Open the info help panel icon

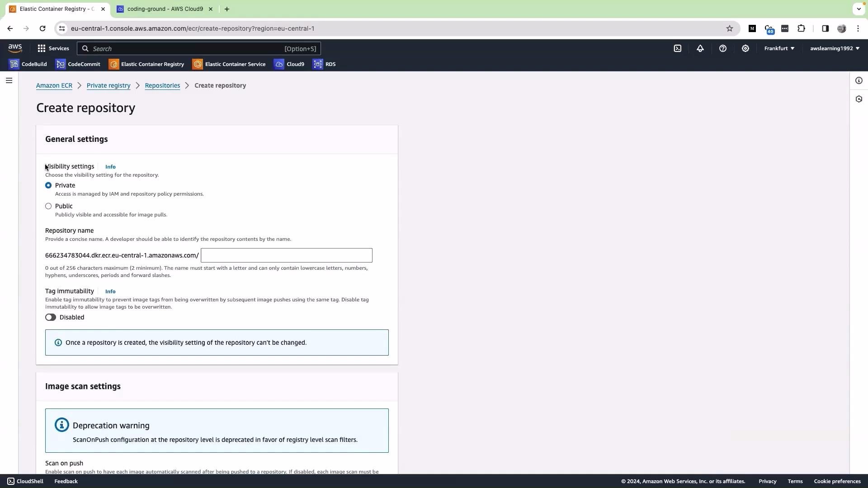pos(859,80)
